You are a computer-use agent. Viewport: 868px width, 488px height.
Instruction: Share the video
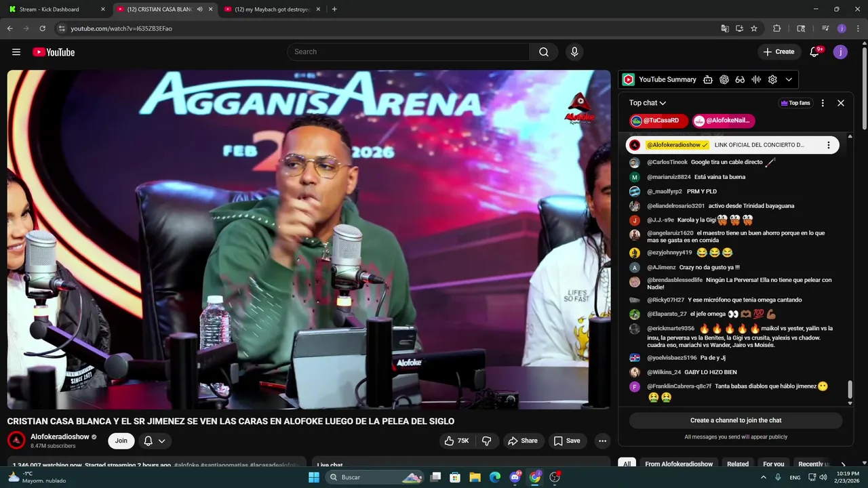[522, 441]
